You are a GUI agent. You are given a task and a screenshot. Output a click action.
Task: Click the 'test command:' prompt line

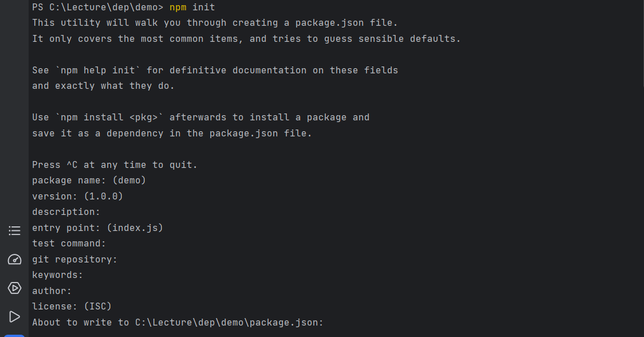tap(69, 244)
